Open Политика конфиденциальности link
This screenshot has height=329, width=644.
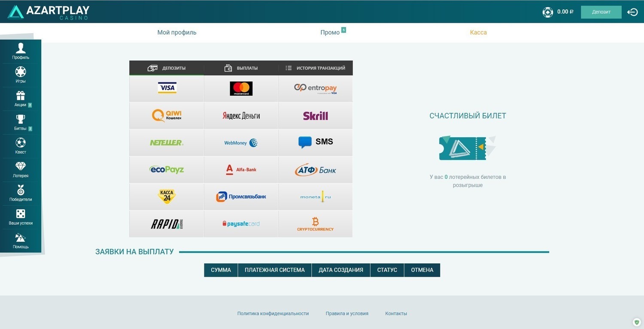[x=273, y=314]
